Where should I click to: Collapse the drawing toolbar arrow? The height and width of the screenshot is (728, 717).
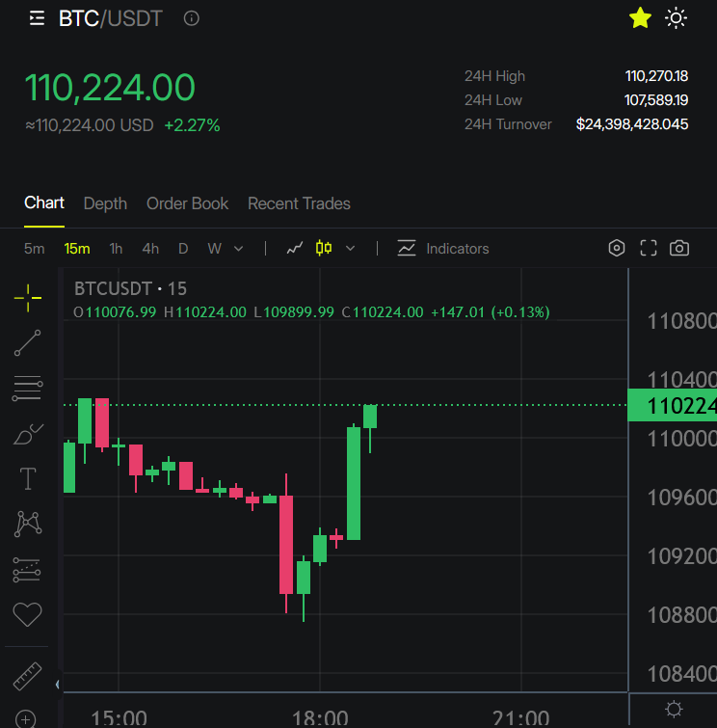click(58, 684)
